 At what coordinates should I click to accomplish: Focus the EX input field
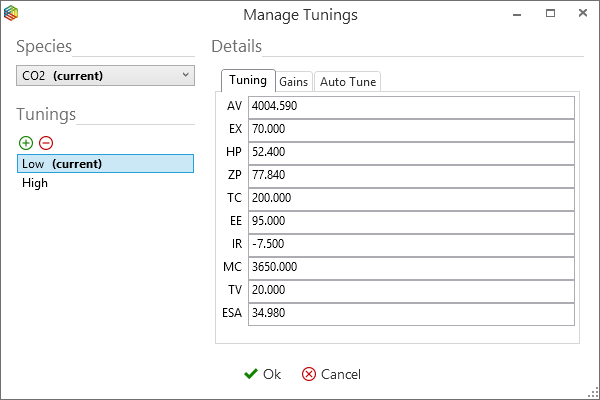coord(410,129)
